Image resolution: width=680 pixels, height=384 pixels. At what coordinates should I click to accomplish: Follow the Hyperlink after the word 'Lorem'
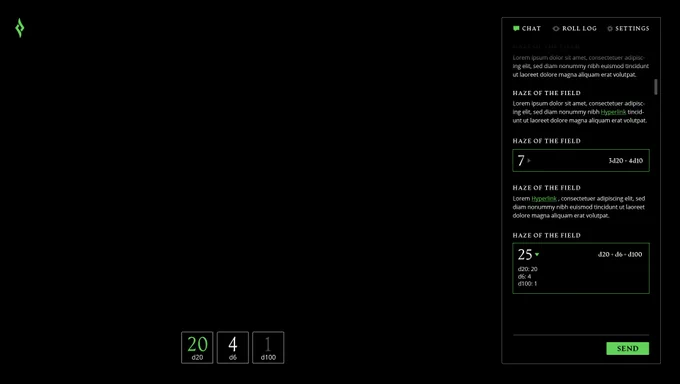pyautogui.click(x=544, y=199)
